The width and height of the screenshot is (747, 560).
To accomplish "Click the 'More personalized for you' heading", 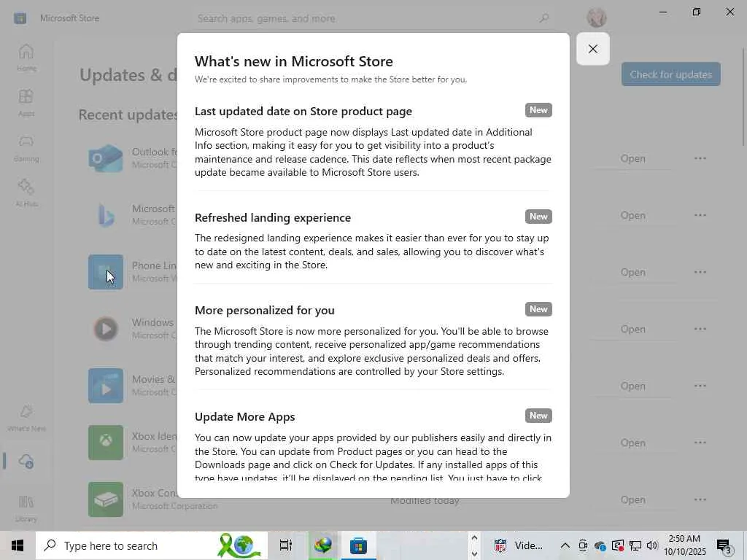I will (264, 311).
